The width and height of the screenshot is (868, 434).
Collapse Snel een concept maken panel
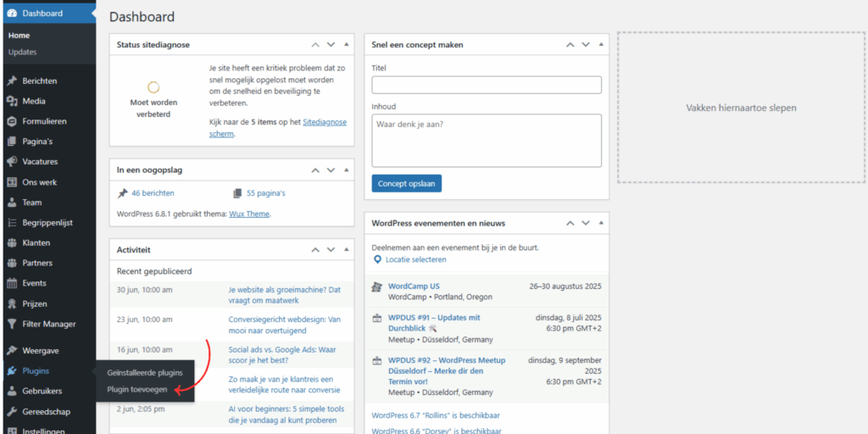[601, 45]
